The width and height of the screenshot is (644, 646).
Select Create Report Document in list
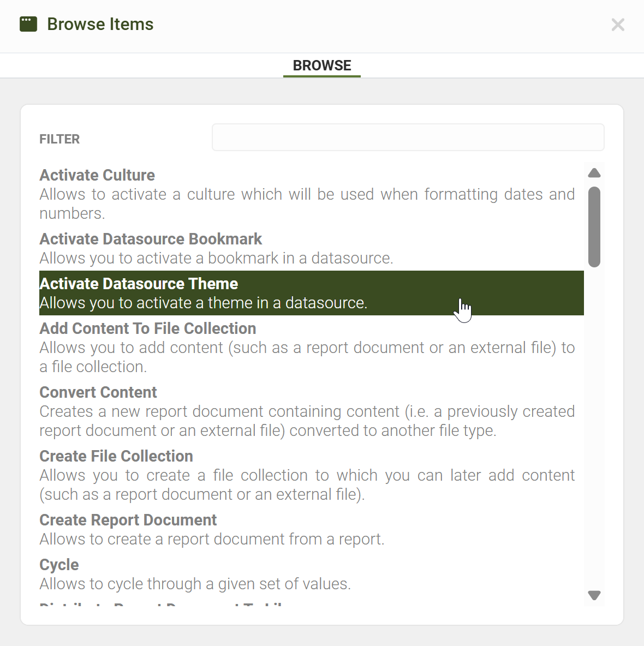128,520
